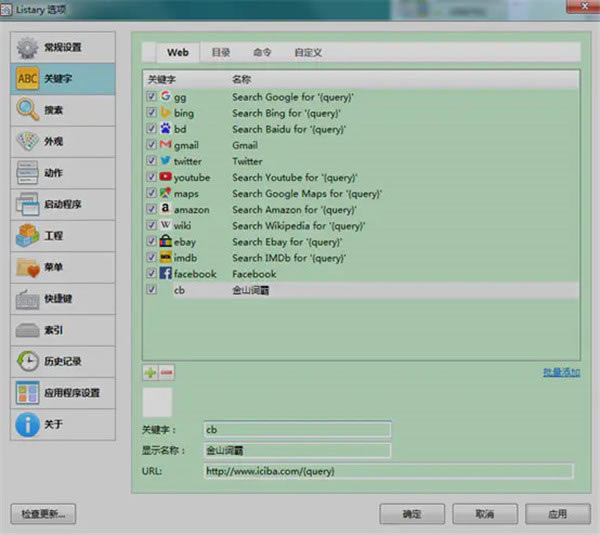
Task: Select the cb 金山词霸 list row
Action: coord(362,290)
